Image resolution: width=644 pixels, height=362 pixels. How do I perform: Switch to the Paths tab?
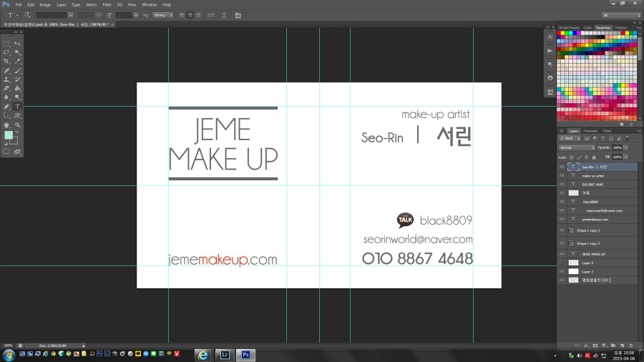click(607, 131)
